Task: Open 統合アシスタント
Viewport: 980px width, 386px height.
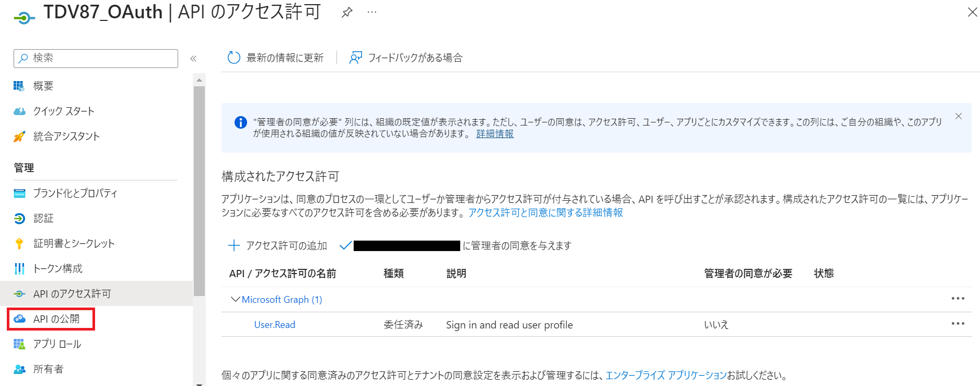Action: 66,137
